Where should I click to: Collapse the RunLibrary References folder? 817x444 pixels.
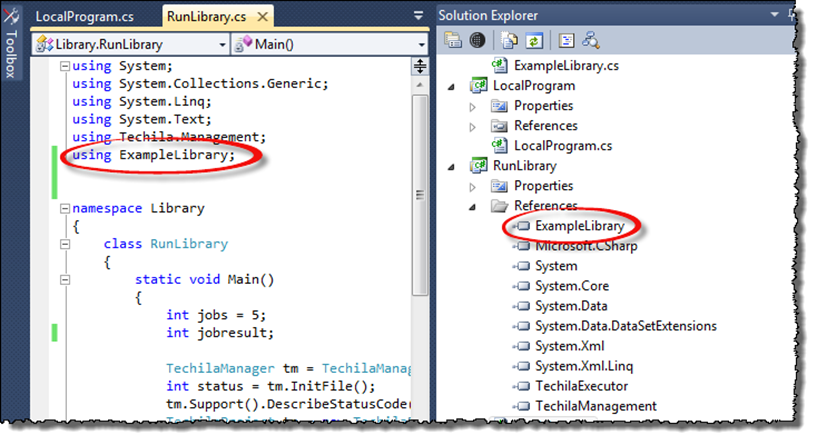(474, 206)
